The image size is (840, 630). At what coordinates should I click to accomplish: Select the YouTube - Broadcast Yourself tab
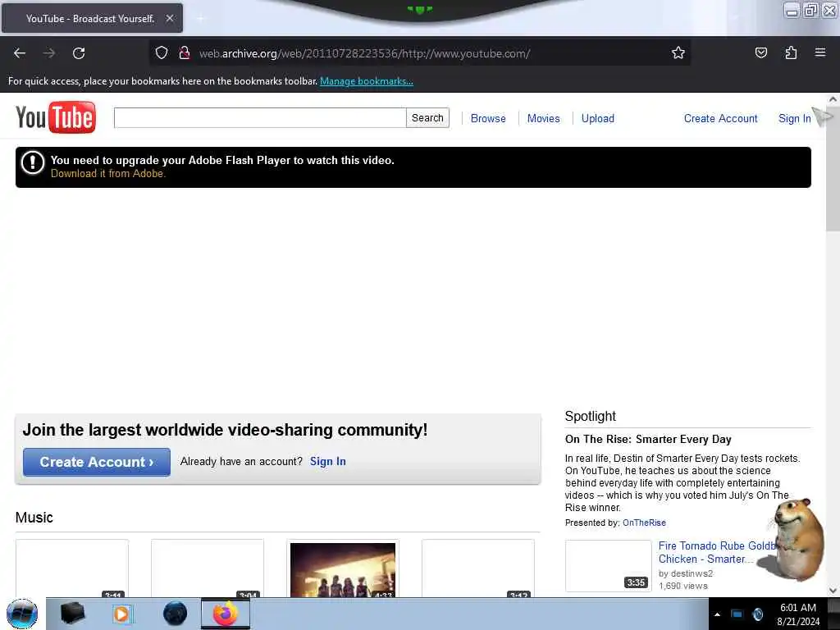[92, 18]
